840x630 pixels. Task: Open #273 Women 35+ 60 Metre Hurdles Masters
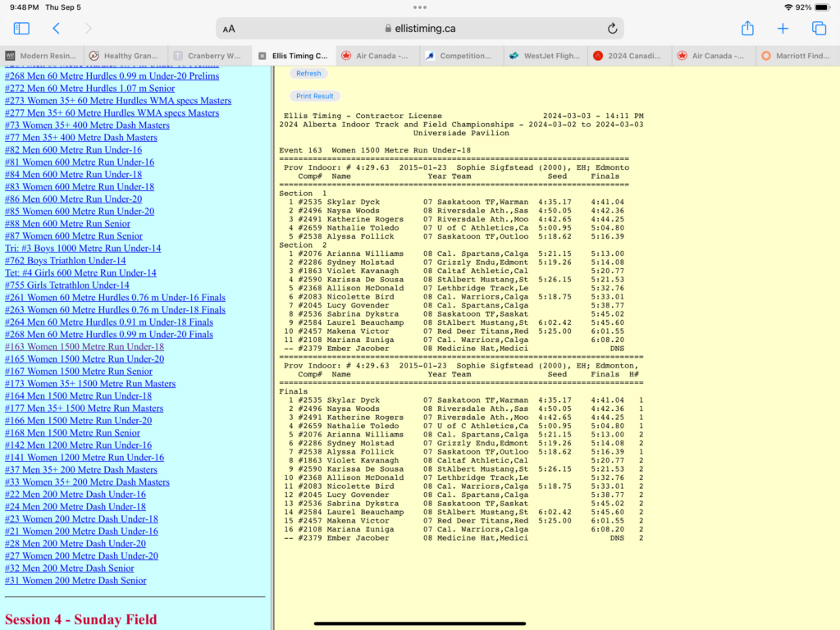pos(118,101)
